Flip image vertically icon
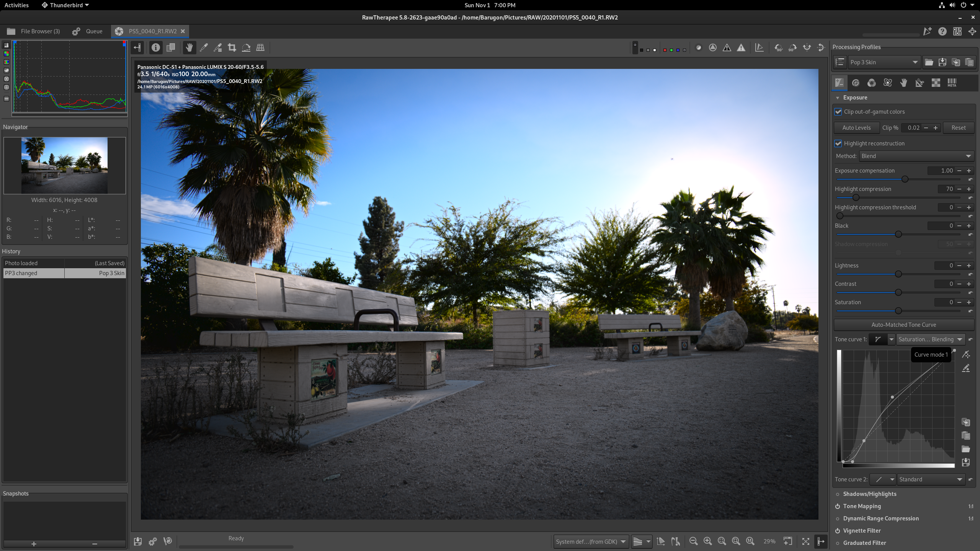Image resolution: width=980 pixels, height=551 pixels. pyautogui.click(x=821, y=47)
